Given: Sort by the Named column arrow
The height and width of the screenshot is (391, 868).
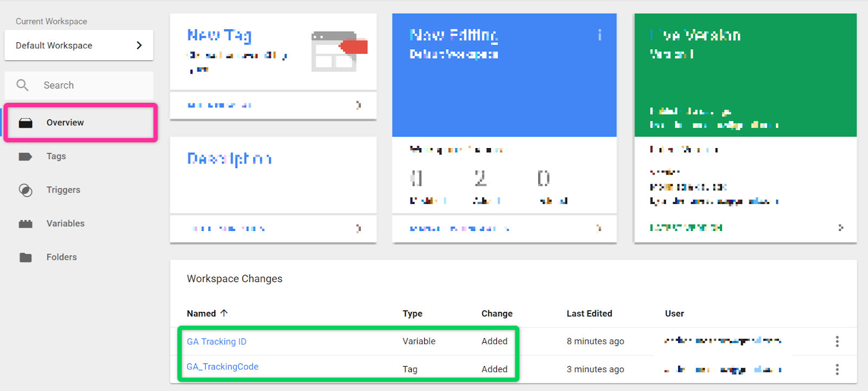Looking at the screenshot, I should coord(224,313).
